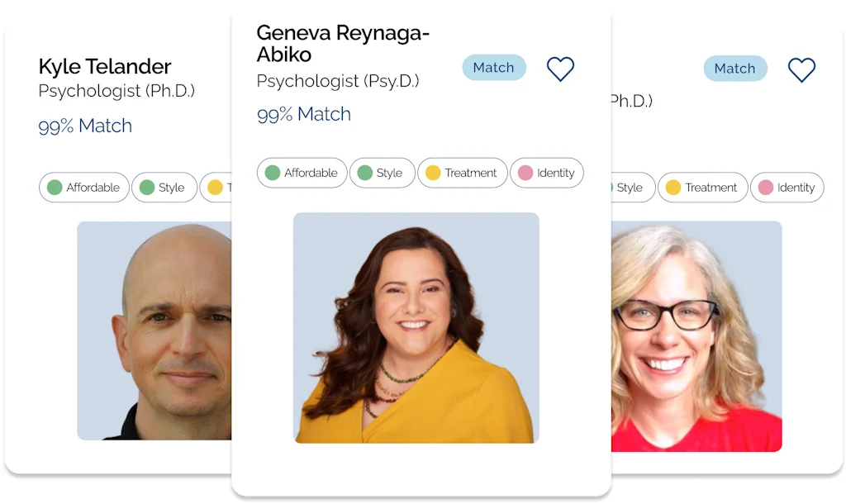
Task: Favorite Geneva Reynaga-Abiko with heart icon
Action: 560,69
